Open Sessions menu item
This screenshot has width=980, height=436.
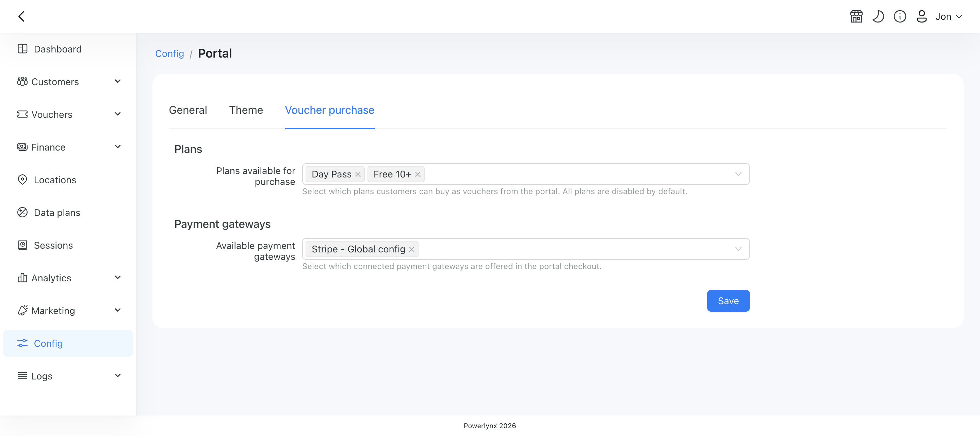tap(68, 245)
